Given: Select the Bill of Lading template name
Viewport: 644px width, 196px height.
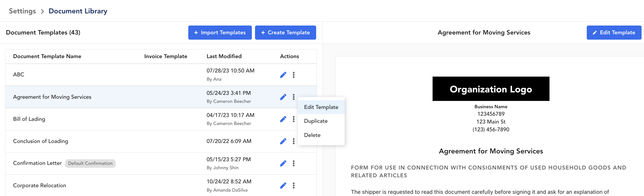Looking at the screenshot, I should tap(29, 119).
